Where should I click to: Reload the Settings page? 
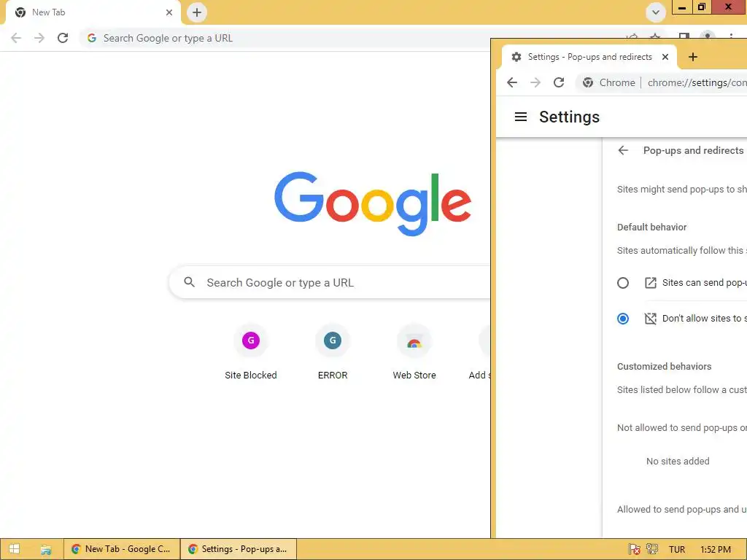[x=559, y=82]
